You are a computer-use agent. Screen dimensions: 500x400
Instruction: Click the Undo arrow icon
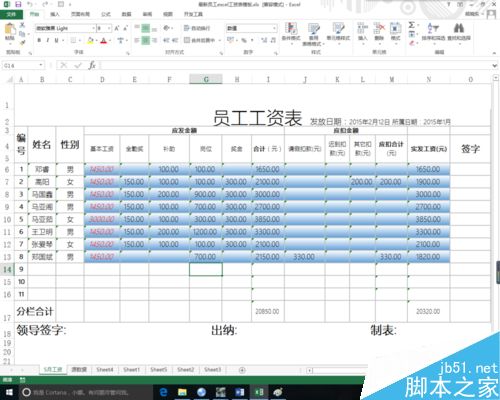tap(30, 4)
